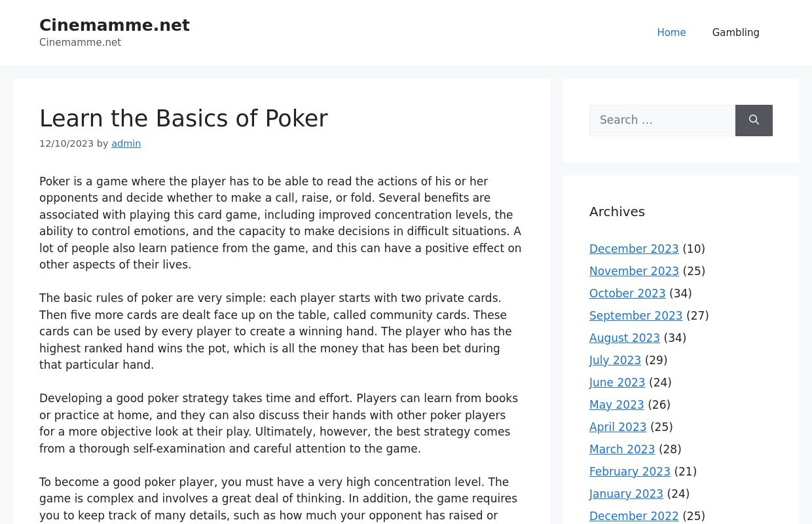Open August 2023 archive
Screen dimensions: 812x524
[625, 338]
